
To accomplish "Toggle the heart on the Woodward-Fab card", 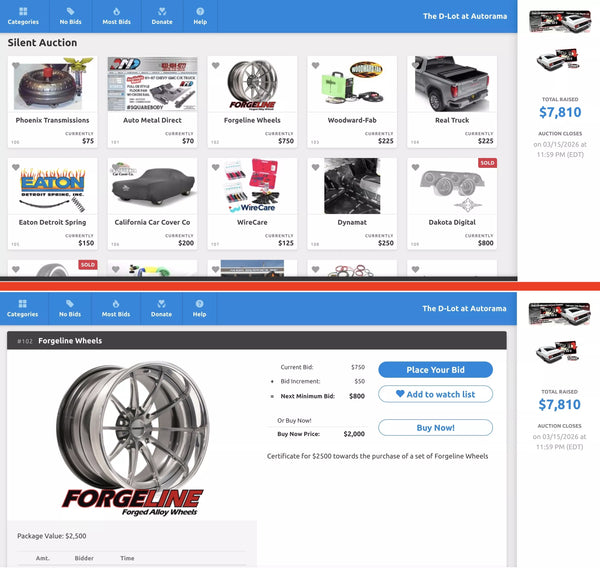I will click(x=315, y=65).
